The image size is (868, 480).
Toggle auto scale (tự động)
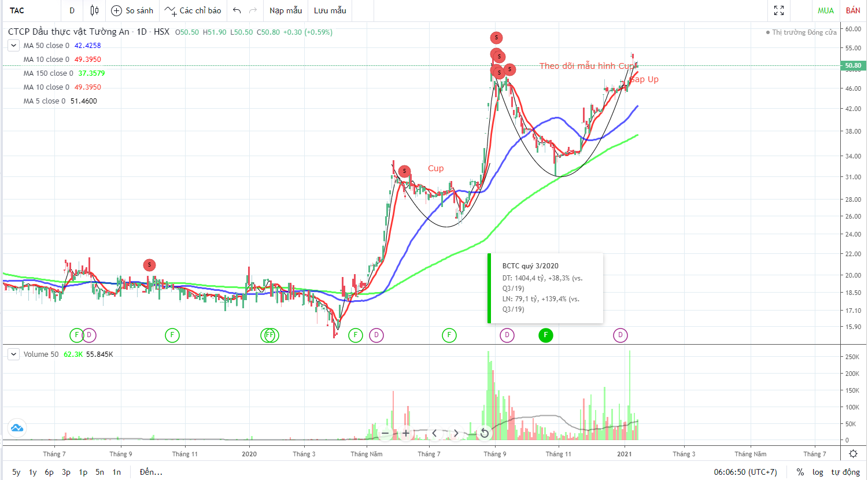tap(845, 472)
